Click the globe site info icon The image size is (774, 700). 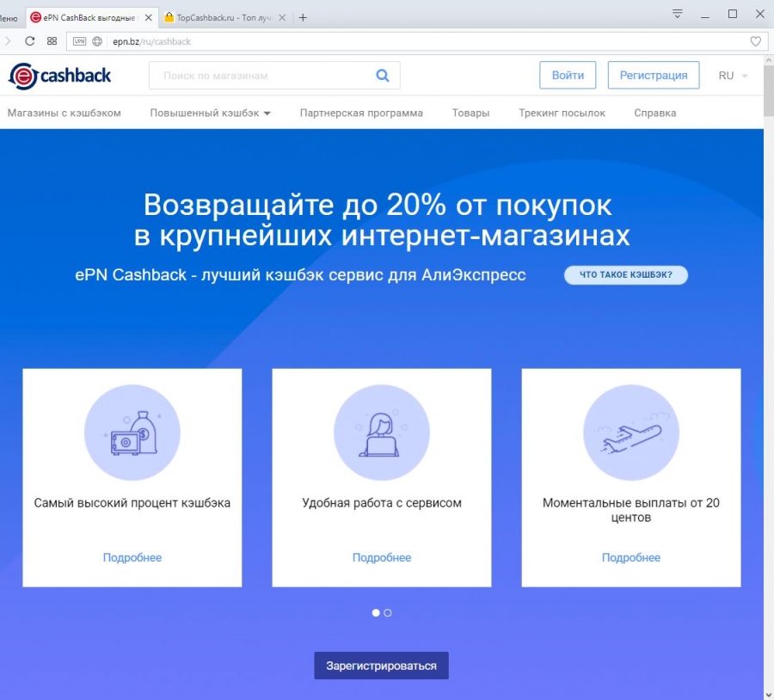(97, 41)
